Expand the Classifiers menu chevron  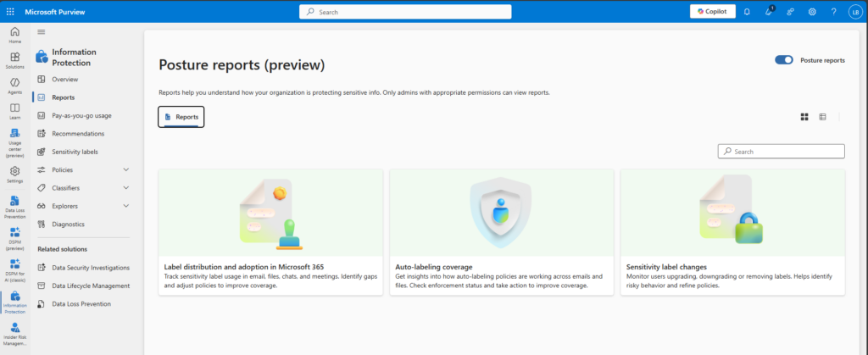tap(125, 188)
